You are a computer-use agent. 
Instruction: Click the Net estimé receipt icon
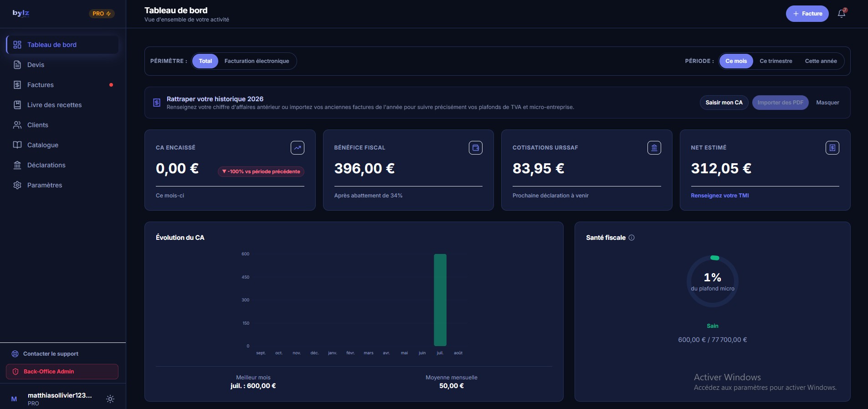[832, 148]
